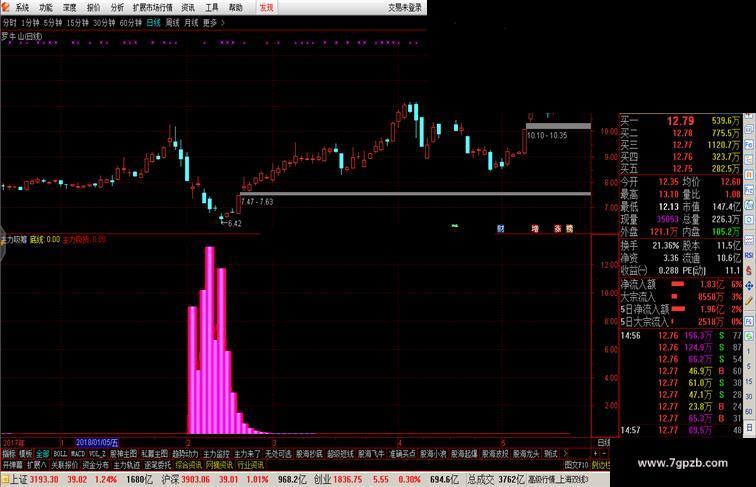Image resolution: width=756 pixels, height=487 pixels.
Task: Click the 10.10-10.35 gap level line
Action: pyautogui.click(x=558, y=126)
